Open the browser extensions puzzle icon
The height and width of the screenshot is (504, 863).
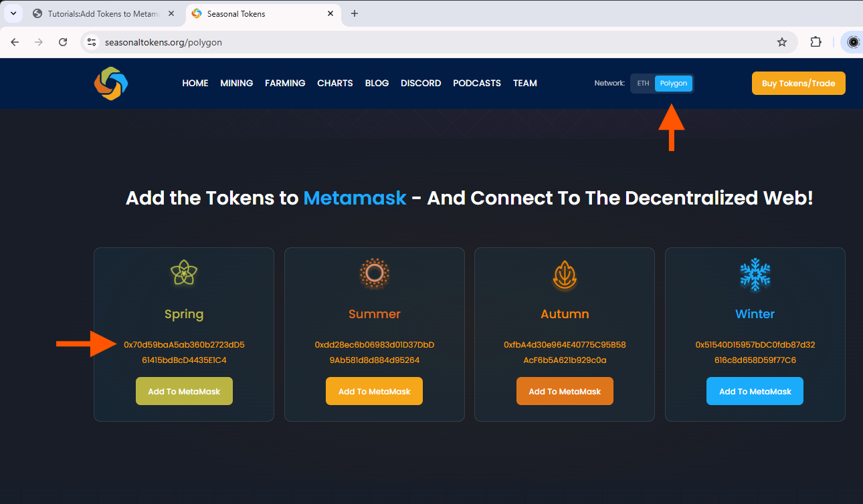tap(816, 42)
